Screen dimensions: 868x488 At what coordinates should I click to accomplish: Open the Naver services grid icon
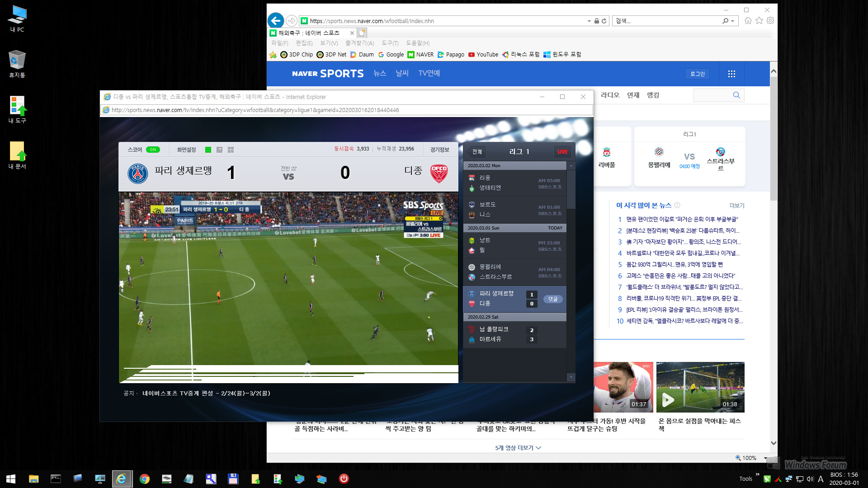coord(731,74)
